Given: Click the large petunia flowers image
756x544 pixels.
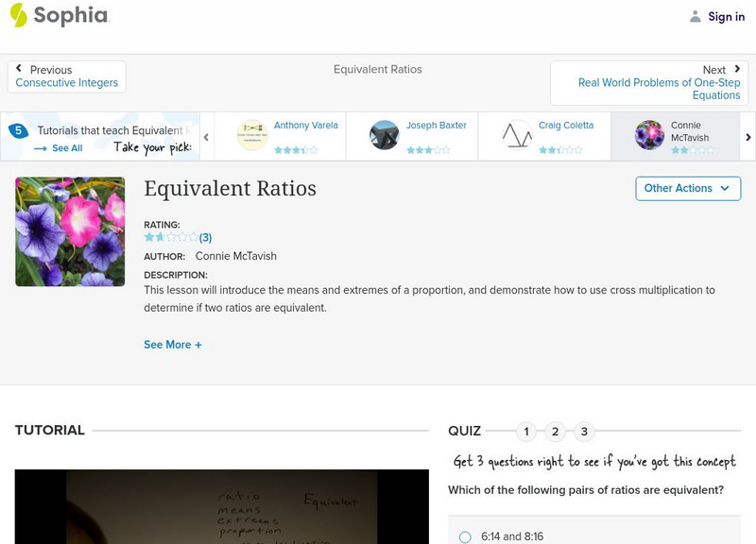Looking at the screenshot, I should click(x=70, y=231).
